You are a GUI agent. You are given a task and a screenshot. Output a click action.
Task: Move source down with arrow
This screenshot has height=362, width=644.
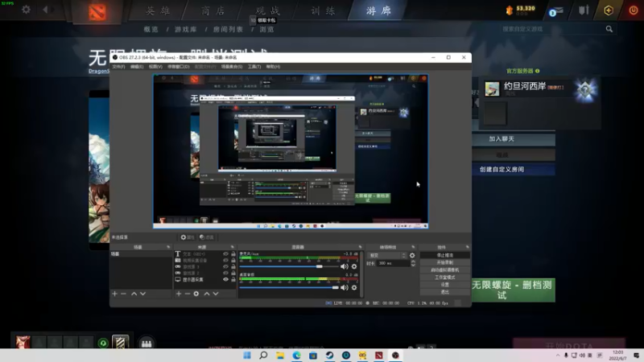(x=215, y=294)
